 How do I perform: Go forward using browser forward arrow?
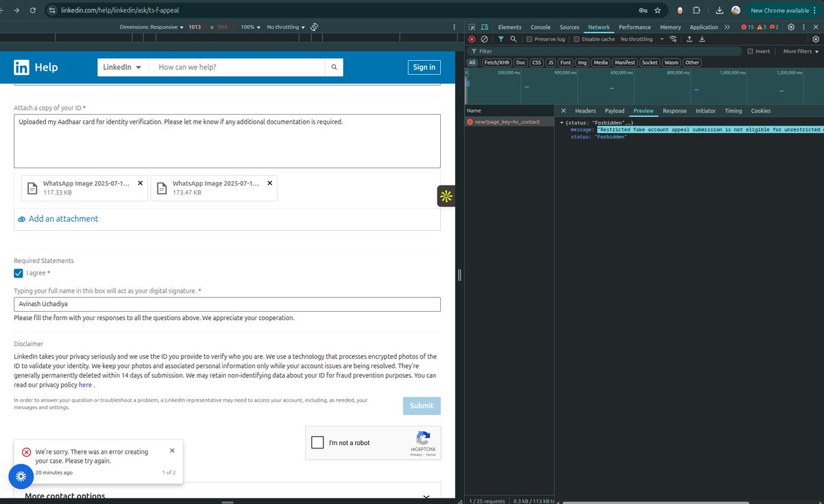(16, 10)
